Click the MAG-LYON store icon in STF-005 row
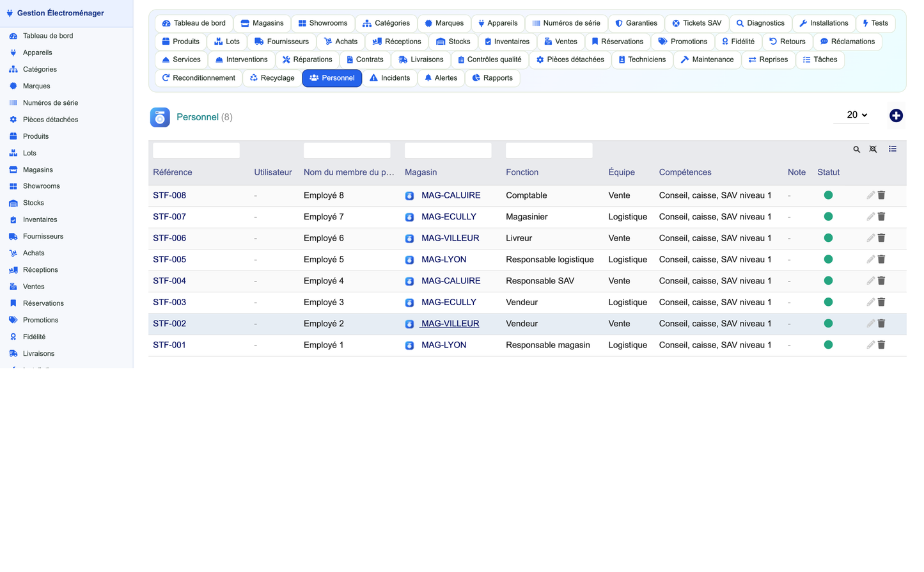The height and width of the screenshot is (572, 924). [409, 260]
